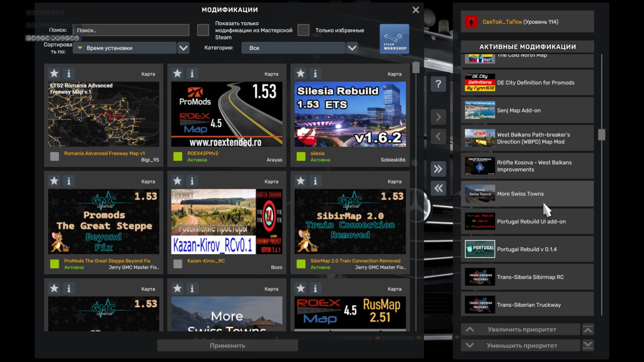644x362 pixels.
Task: Select Trans-Siberia Sibirmap RC entry
Action: 527,277
